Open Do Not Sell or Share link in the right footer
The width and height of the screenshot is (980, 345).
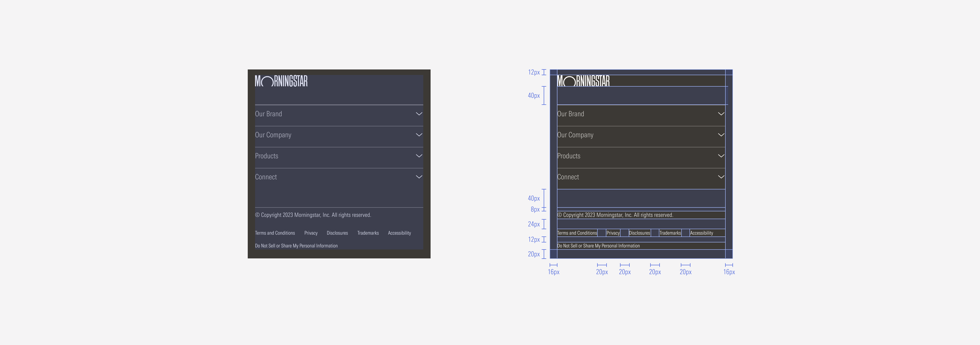click(598, 246)
